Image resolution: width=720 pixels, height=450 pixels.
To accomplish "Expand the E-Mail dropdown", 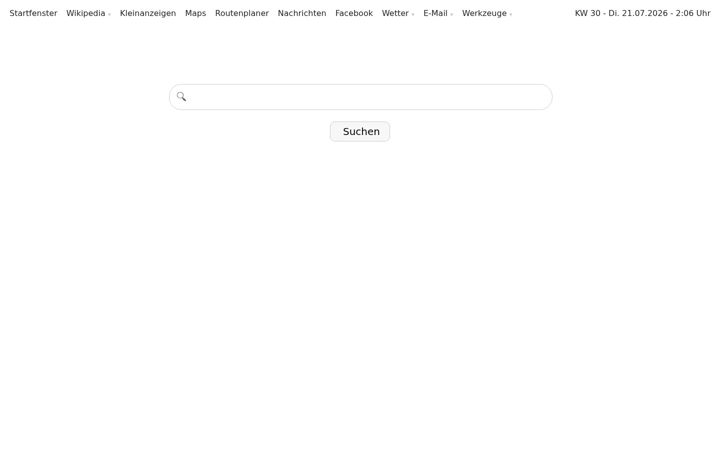I will pyautogui.click(x=438, y=13).
